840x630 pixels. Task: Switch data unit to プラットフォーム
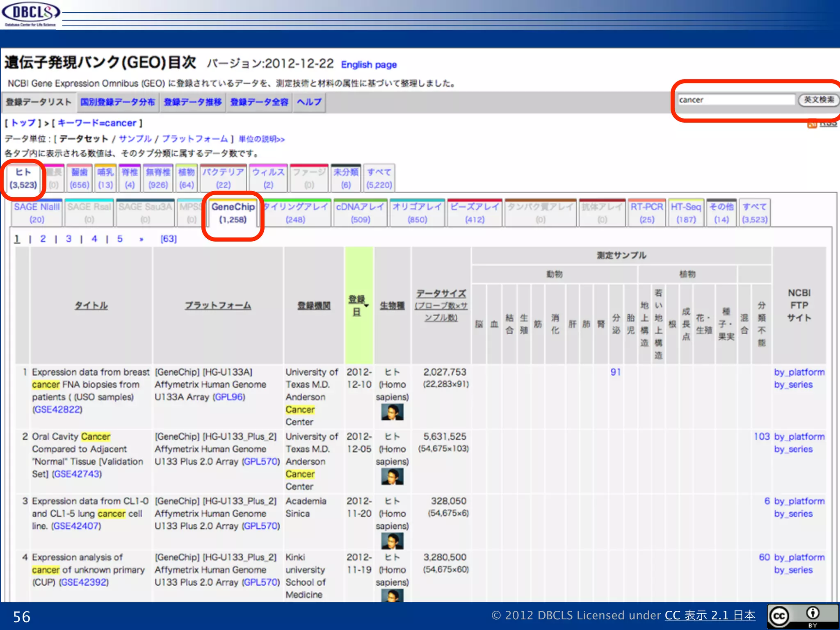coord(195,139)
